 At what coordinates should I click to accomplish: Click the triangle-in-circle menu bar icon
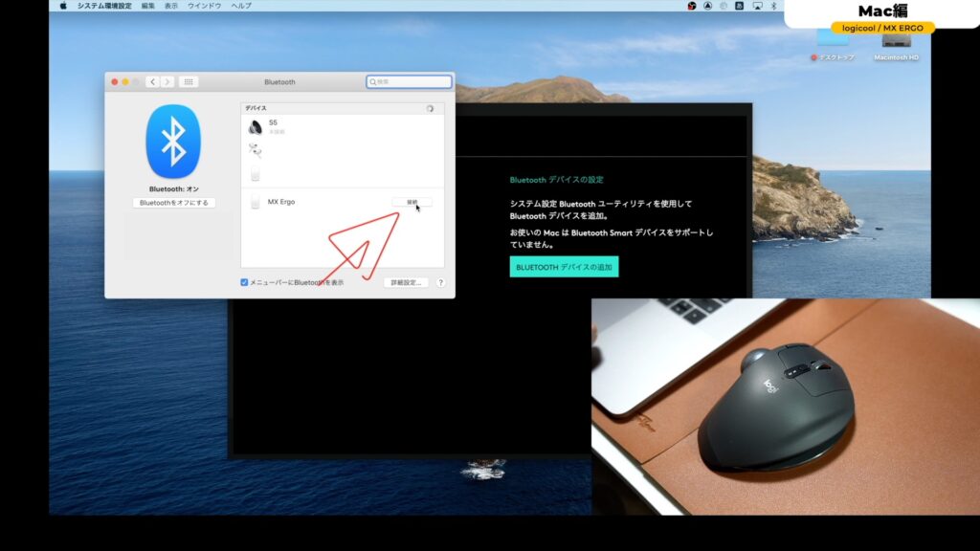pos(707,6)
